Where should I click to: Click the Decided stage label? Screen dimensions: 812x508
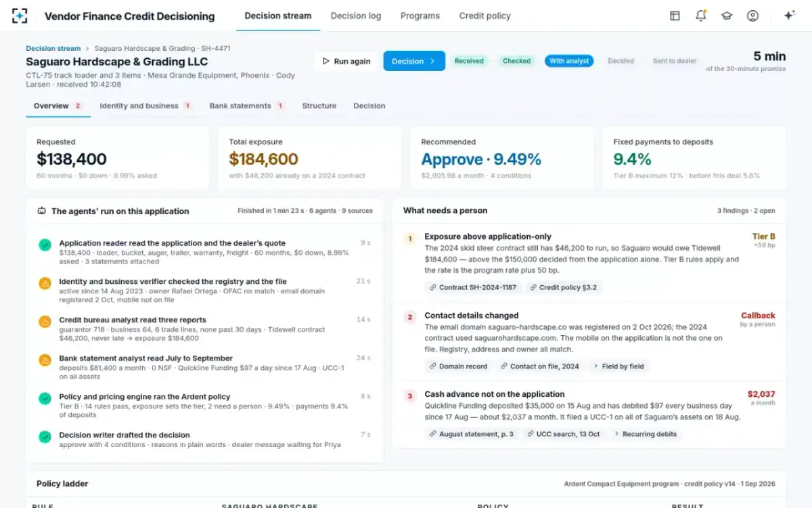(x=621, y=61)
